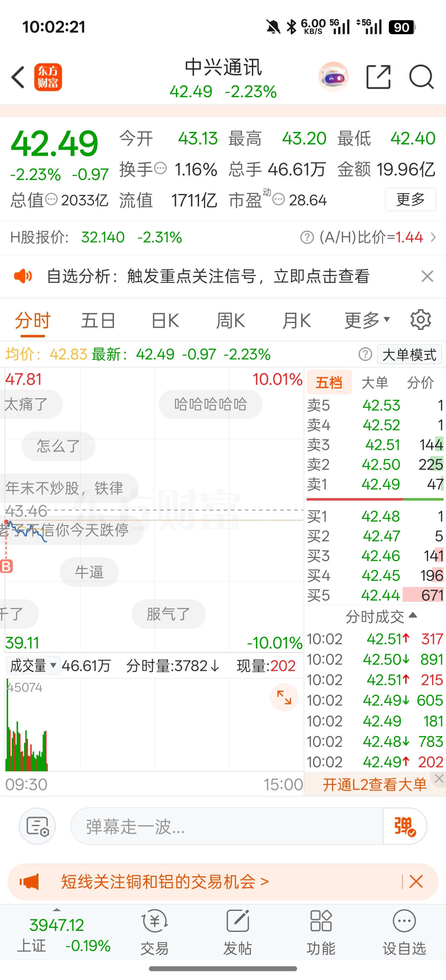
Task: Open the danmaku settings list icon
Action: (x=37, y=826)
